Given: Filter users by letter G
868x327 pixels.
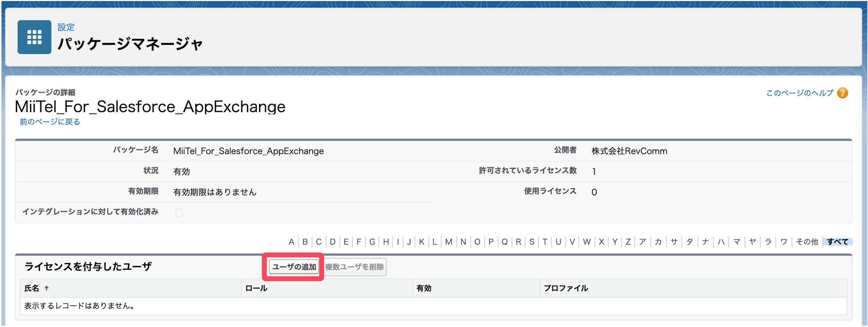Looking at the screenshot, I should [x=372, y=242].
